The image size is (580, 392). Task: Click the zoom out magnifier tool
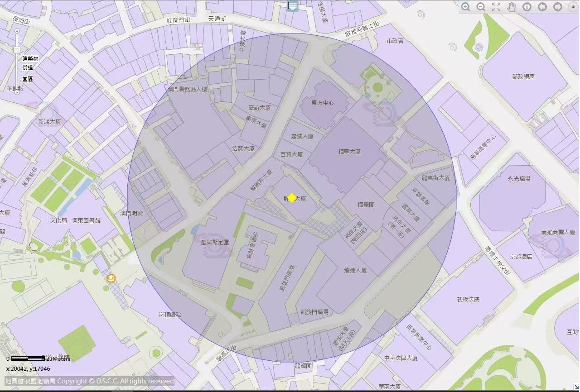(x=481, y=7)
